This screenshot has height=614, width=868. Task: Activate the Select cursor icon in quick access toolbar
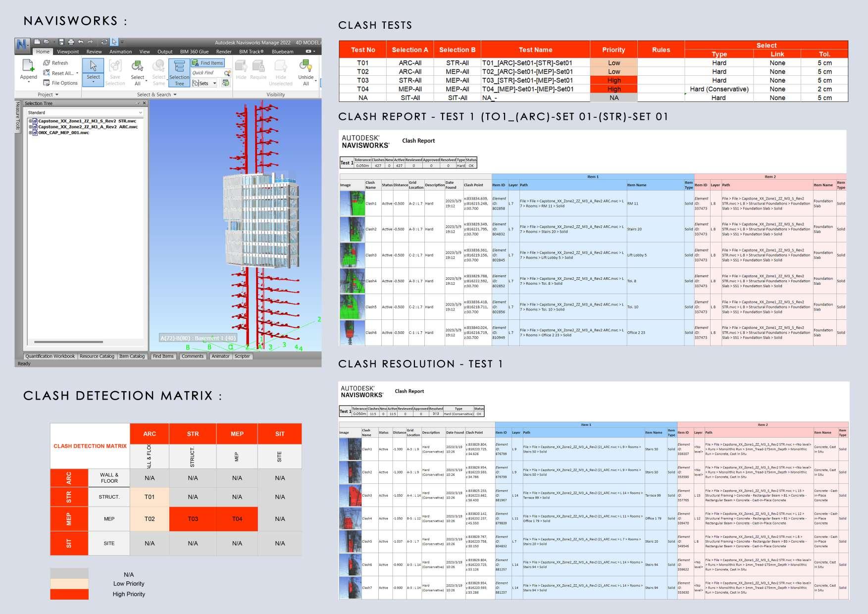[114, 42]
